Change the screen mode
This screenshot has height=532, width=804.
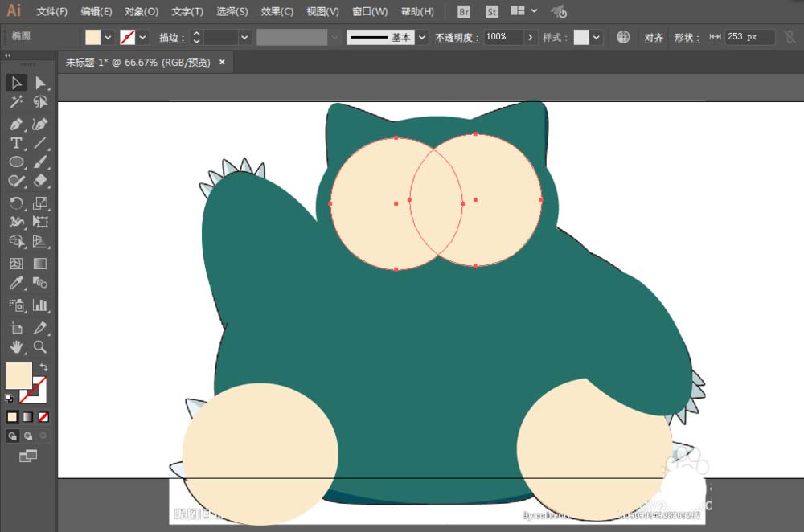click(27, 456)
